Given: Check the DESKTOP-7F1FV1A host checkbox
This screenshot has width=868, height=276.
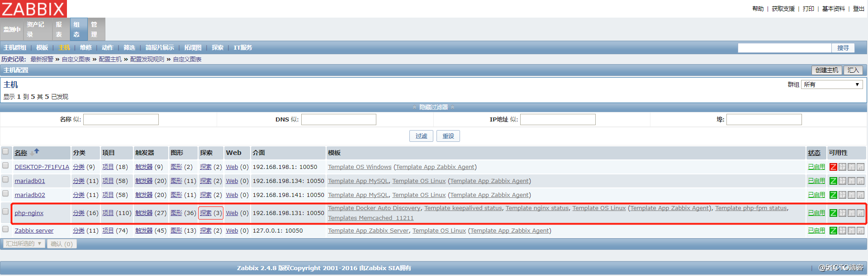Looking at the screenshot, I should [x=5, y=166].
